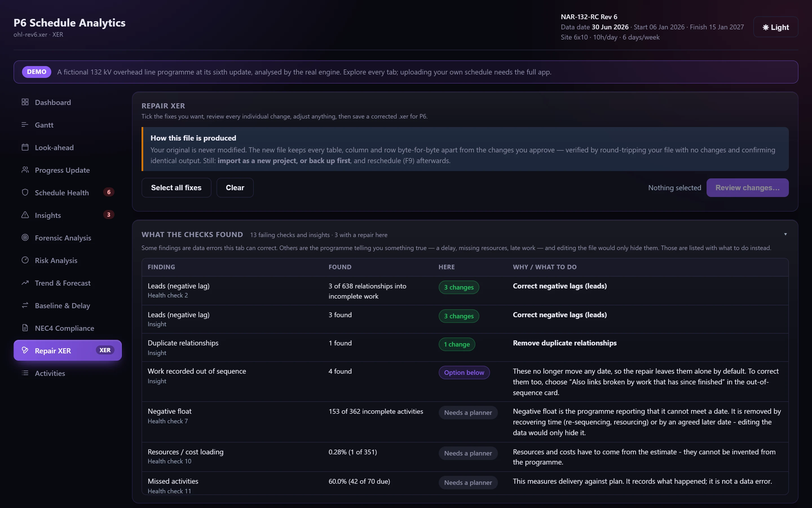812x508 pixels.
Task: Open the Forensic Analysis page
Action: (x=67, y=238)
